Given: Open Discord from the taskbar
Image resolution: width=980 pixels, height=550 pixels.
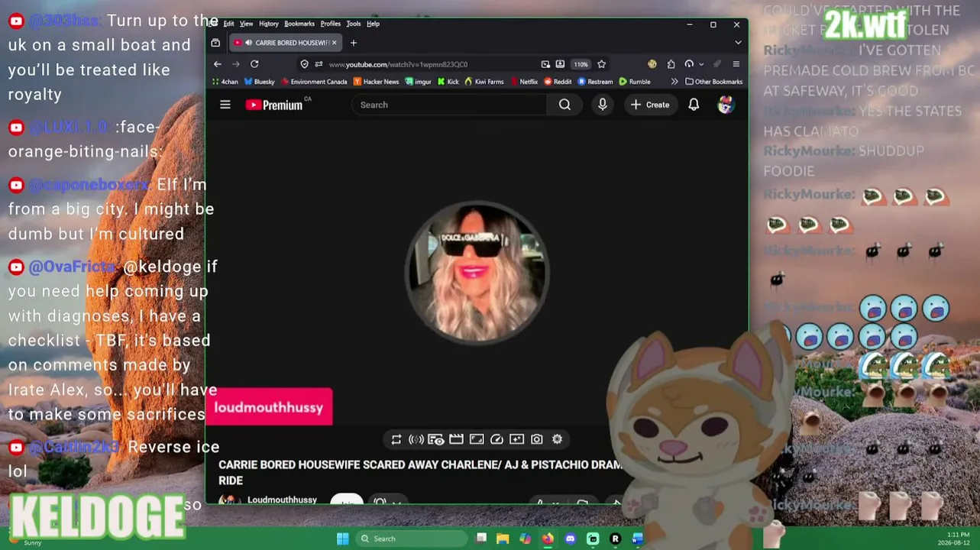Looking at the screenshot, I should 570,539.
